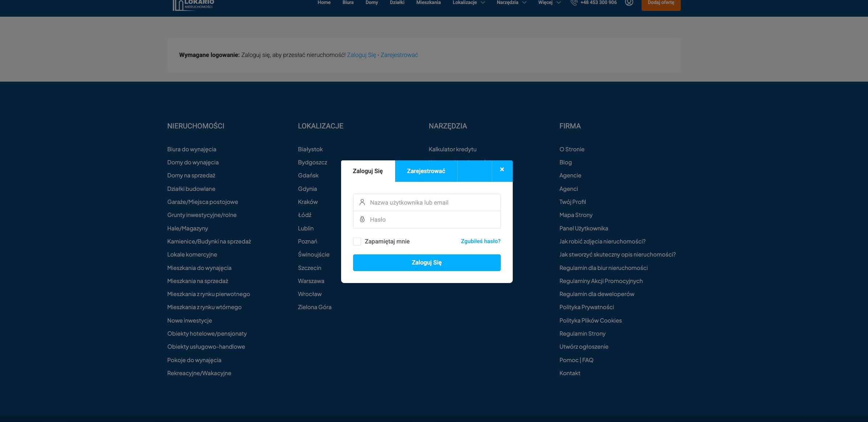Click the user account profile icon
Viewport: 868px width, 422px height.
click(629, 3)
